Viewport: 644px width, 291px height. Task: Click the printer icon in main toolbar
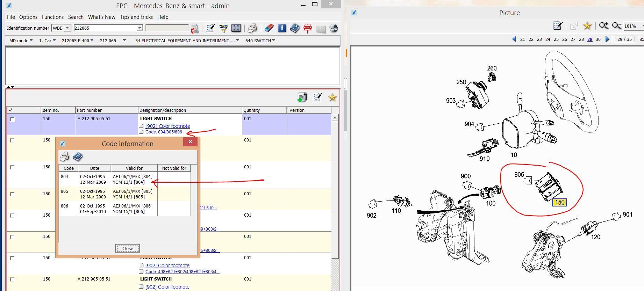coord(252,28)
